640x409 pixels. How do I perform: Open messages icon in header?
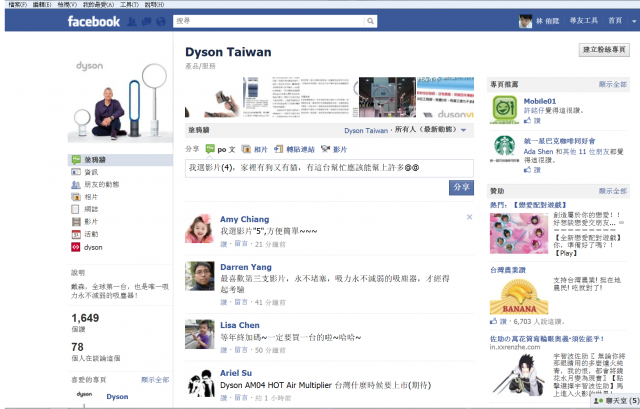pyautogui.click(x=146, y=22)
